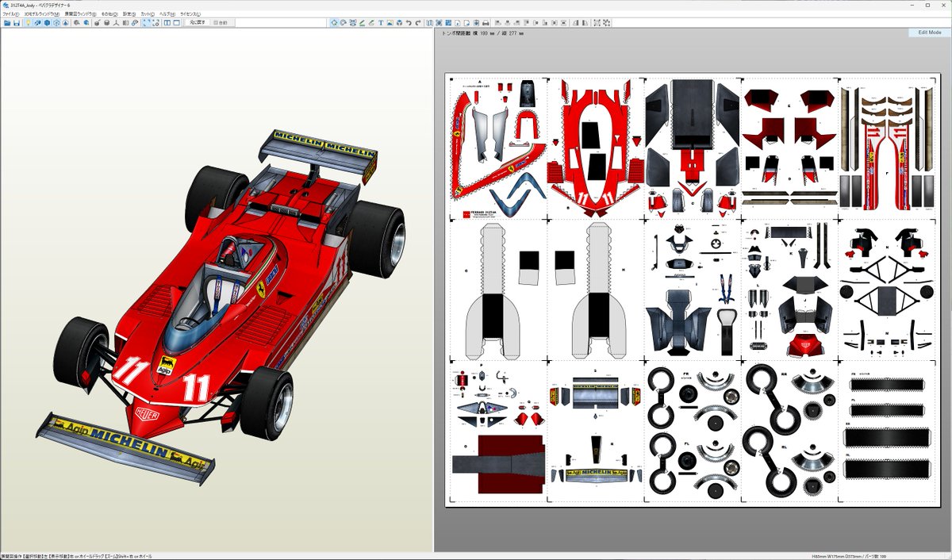Click the front wing pattern page with MICHELIN strip
Screen dimensions: 952x560
[x=595, y=433]
